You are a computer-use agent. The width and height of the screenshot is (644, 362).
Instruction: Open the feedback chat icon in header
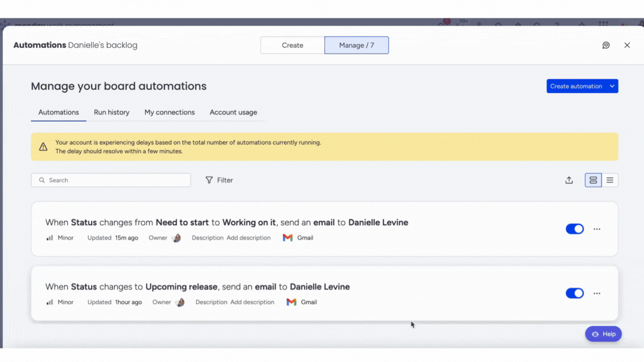[606, 45]
